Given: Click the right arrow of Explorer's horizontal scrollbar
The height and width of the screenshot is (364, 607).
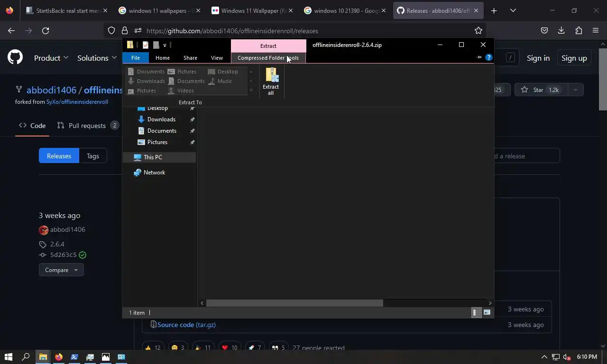Looking at the screenshot, I should (490, 303).
